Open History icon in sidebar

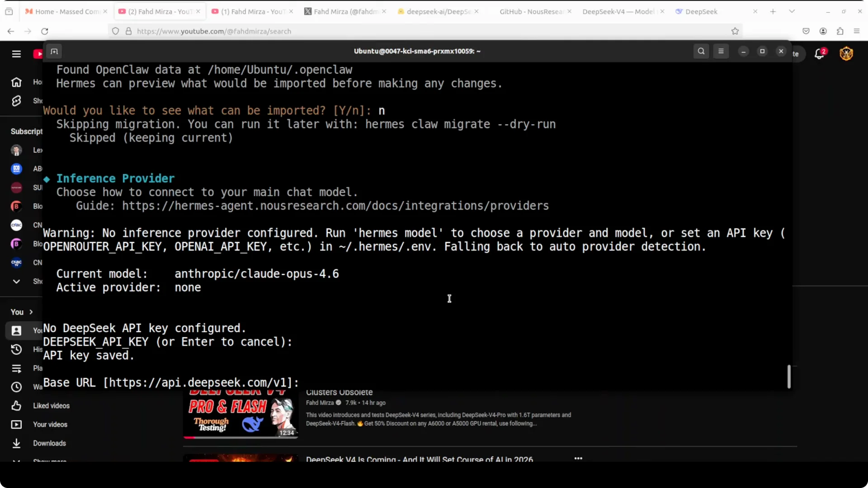(16, 349)
